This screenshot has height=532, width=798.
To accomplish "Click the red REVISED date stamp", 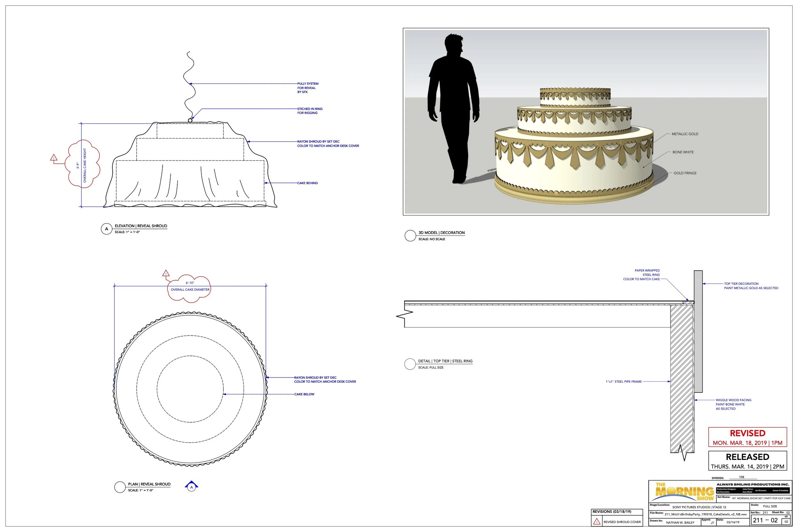I will (x=748, y=437).
